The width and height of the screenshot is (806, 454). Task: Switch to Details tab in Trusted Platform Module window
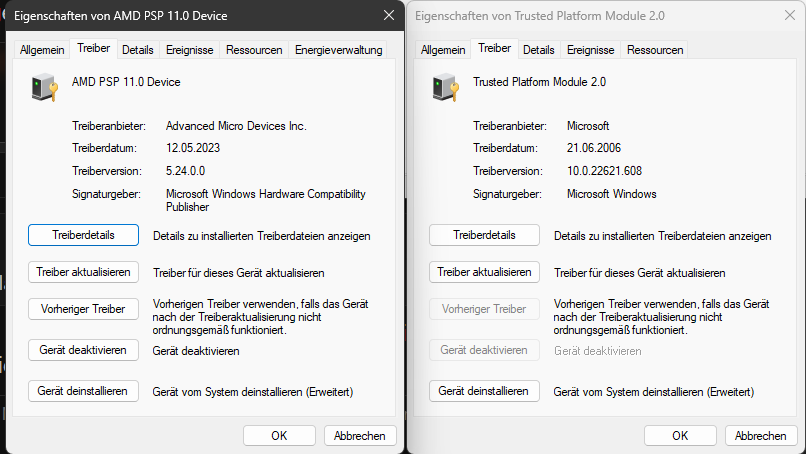tap(539, 50)
